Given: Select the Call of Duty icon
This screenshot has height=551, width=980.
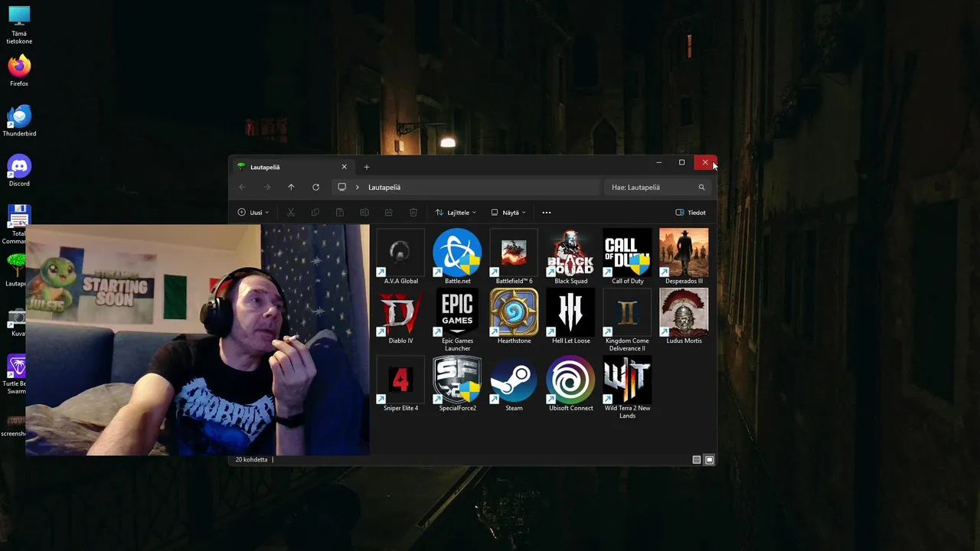Looking at the screenshot, I should coord(627,256).
